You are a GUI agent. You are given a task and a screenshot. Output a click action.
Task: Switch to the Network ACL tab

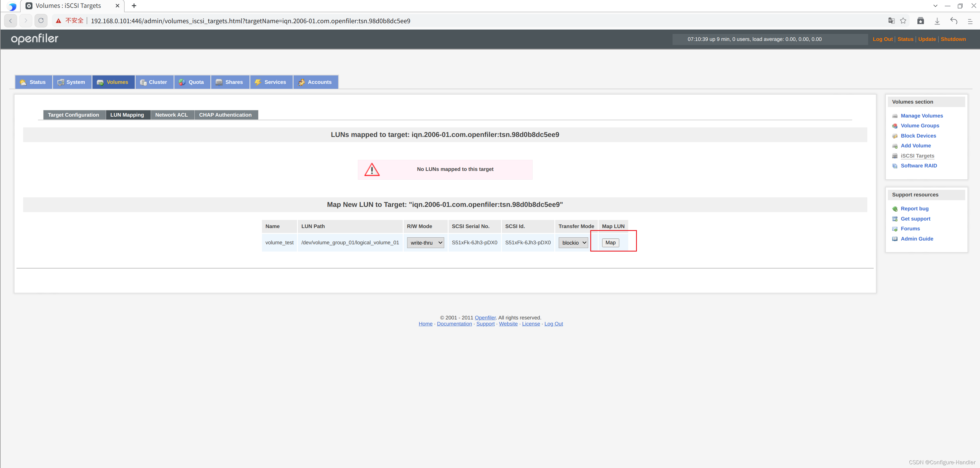pos(172,115)
